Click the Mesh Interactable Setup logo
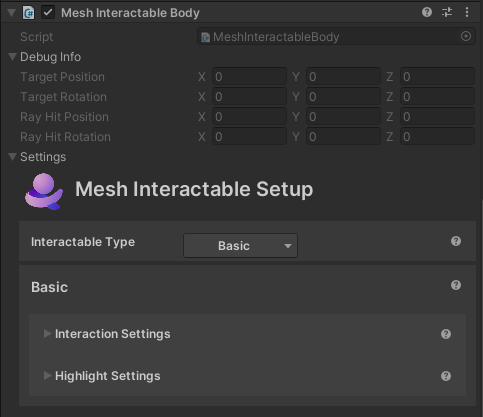This screenshot has height=417, width=483. coord(44,191)
